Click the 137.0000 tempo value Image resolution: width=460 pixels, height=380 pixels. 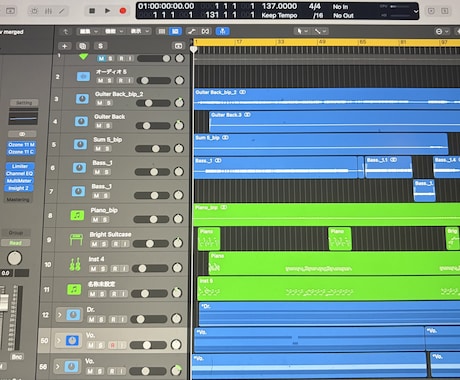click(x=279, y=6)
